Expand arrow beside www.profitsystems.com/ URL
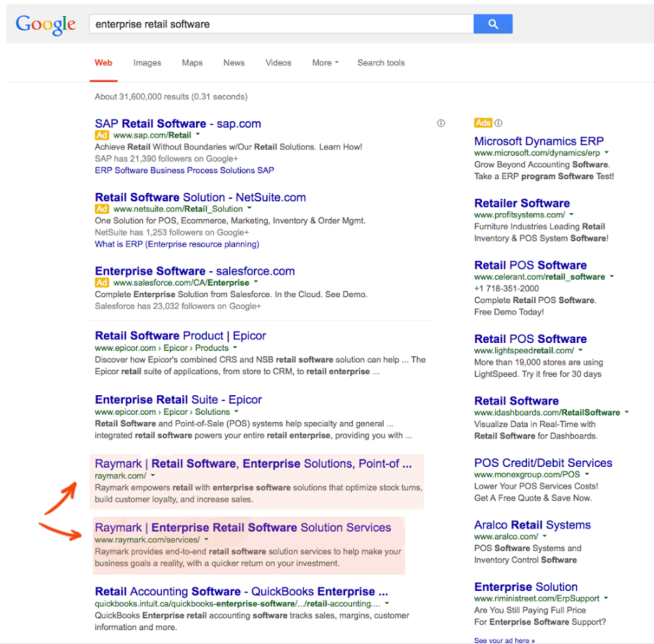 coord(572,214)
